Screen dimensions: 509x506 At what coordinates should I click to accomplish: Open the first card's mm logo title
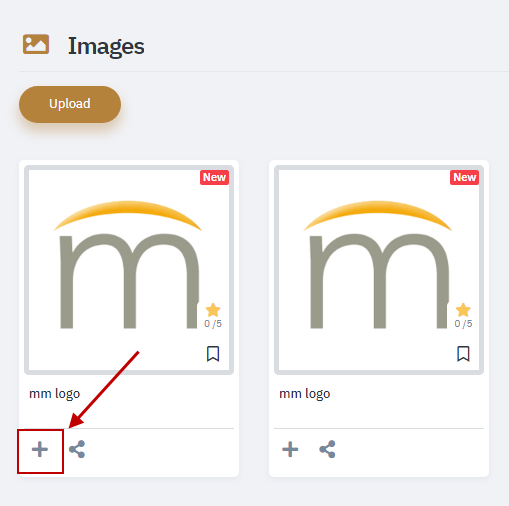click(x=55, y=394)
